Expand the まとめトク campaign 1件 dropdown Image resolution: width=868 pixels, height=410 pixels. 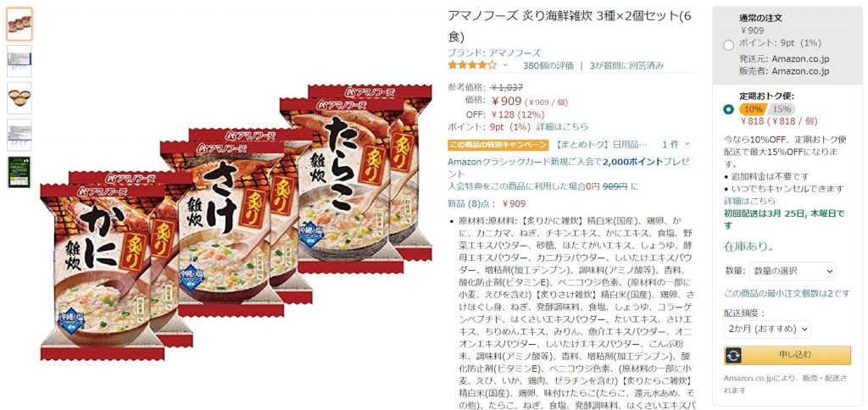676,144
